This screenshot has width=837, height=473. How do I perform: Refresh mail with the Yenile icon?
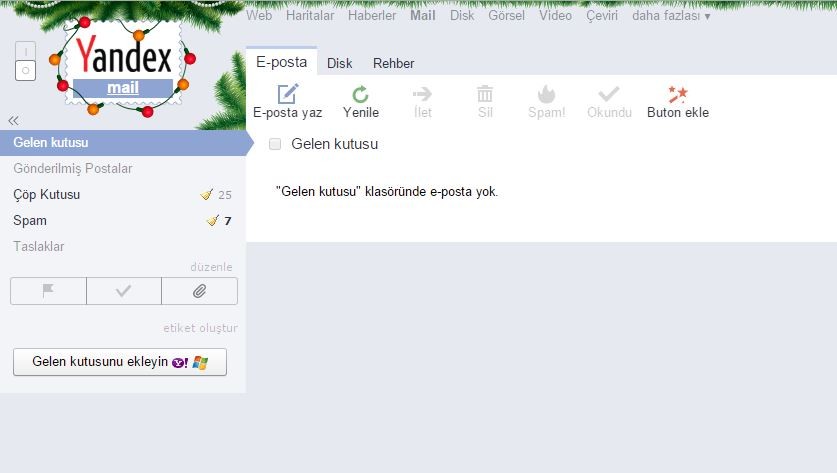coord(361,94)
